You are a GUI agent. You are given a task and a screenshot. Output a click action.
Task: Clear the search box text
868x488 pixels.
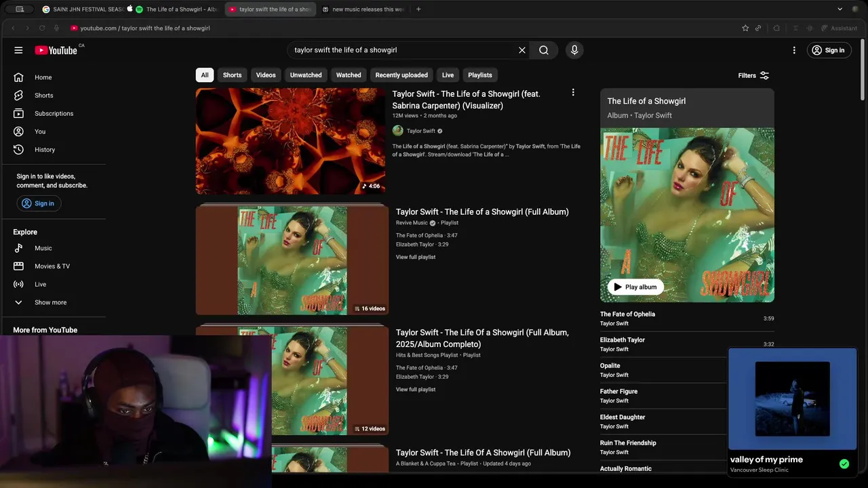[522, 50]
